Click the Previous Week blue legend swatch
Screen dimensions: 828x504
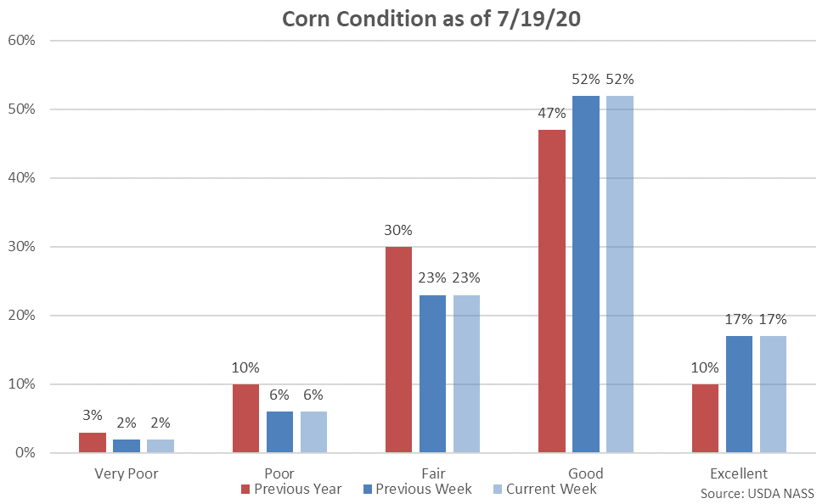(367, 490)
